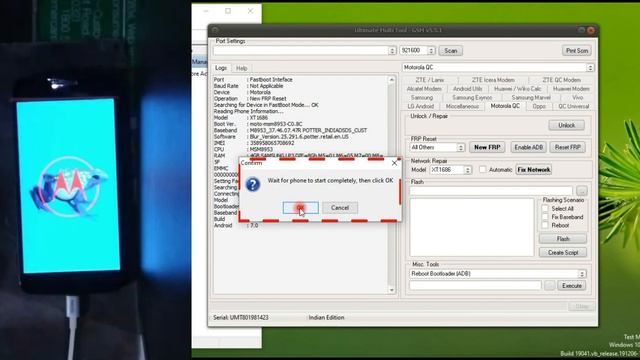Click the Flash button under Flashing Scenario

coord(563,239)
